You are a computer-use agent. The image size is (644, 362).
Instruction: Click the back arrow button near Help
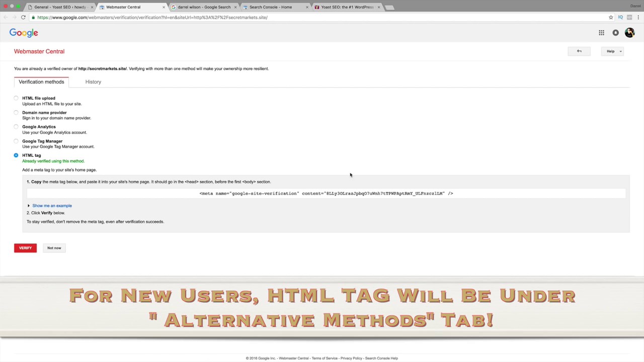pos(579,51)
